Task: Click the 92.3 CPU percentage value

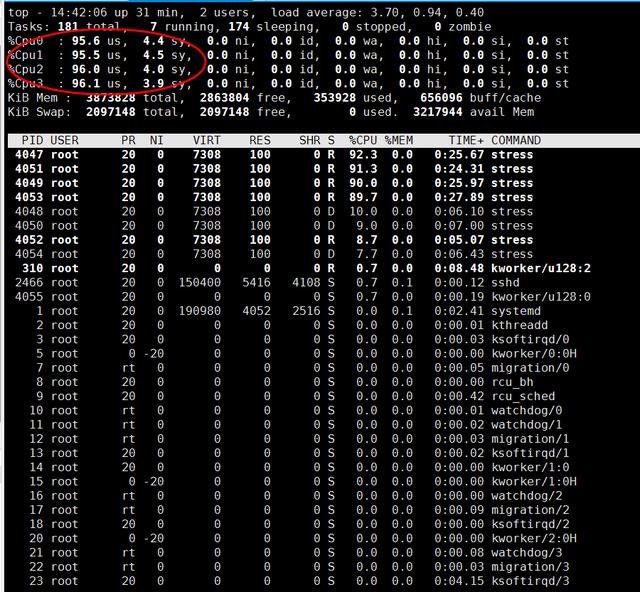Action: [363, 155]
